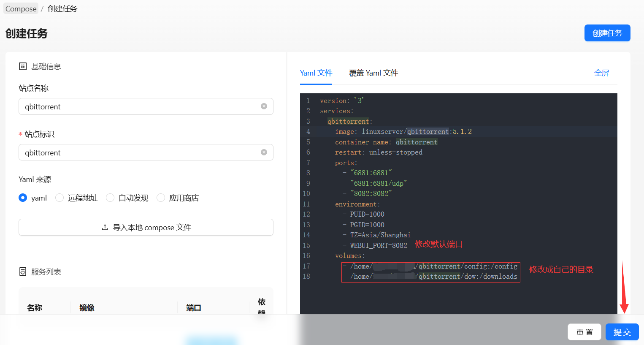Clear the 站点标识 field with its clear icon

pyautogui.click(x=264, y=152)
